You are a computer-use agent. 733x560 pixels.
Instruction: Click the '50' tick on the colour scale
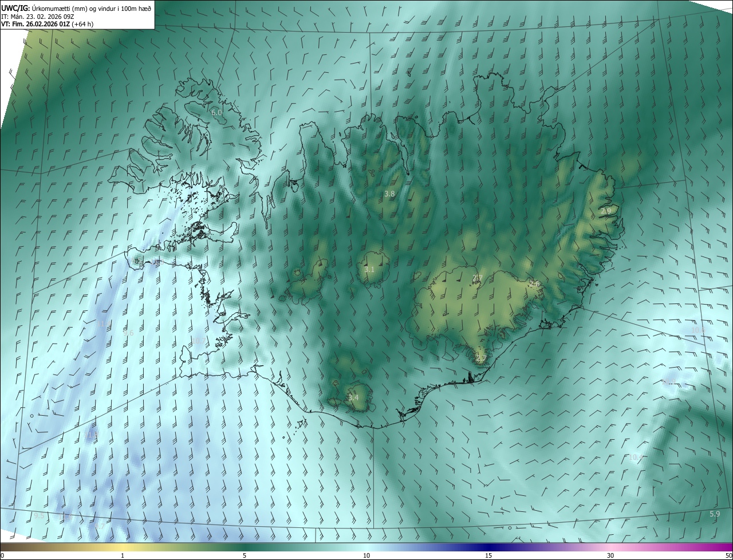[x=728, y=555]
